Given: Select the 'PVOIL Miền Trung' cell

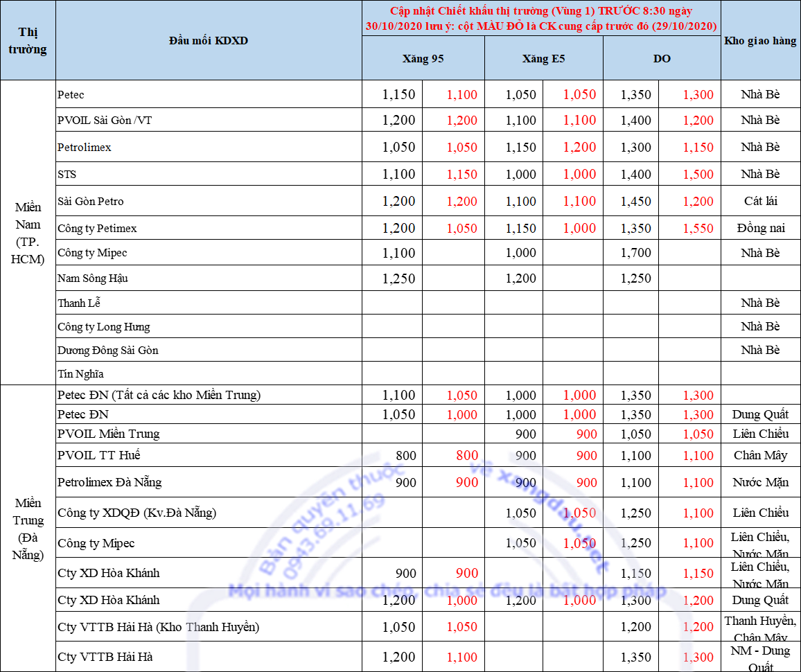Looking at the screenshot, I should tap(209, 433).
